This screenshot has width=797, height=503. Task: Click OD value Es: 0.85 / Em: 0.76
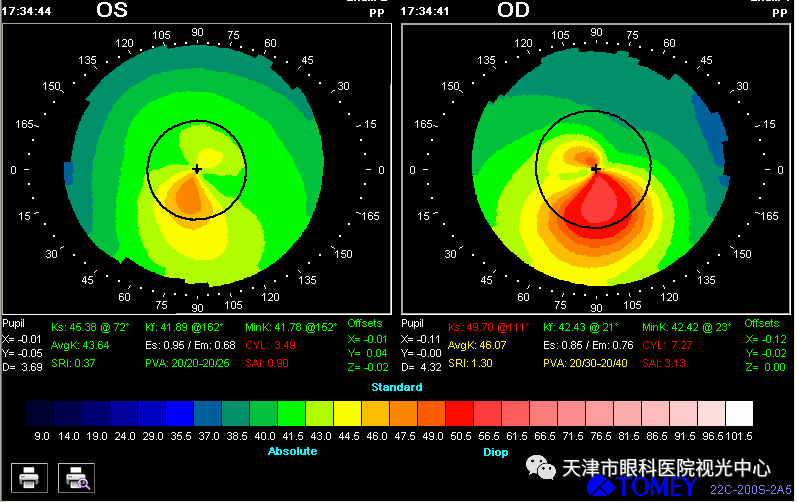[588, 345]
